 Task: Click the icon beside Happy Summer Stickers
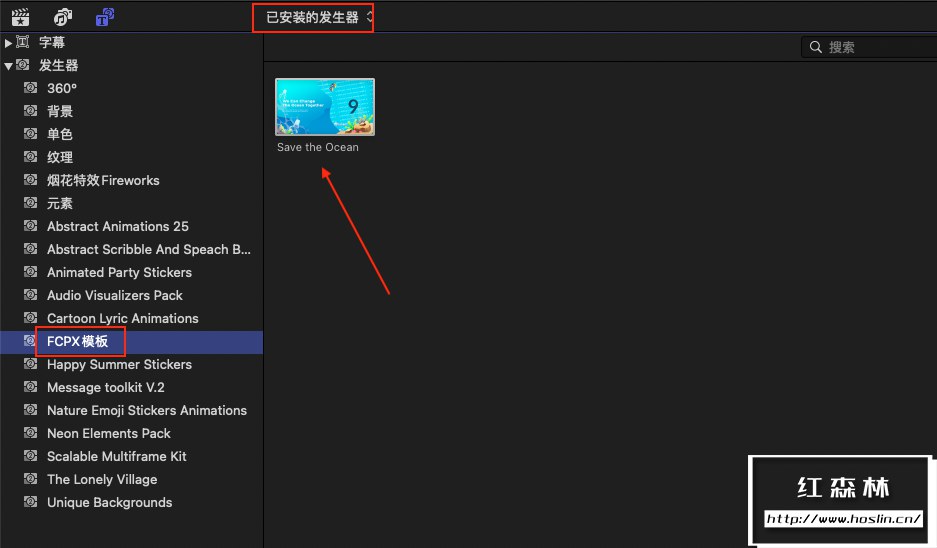tap(30, 364)
